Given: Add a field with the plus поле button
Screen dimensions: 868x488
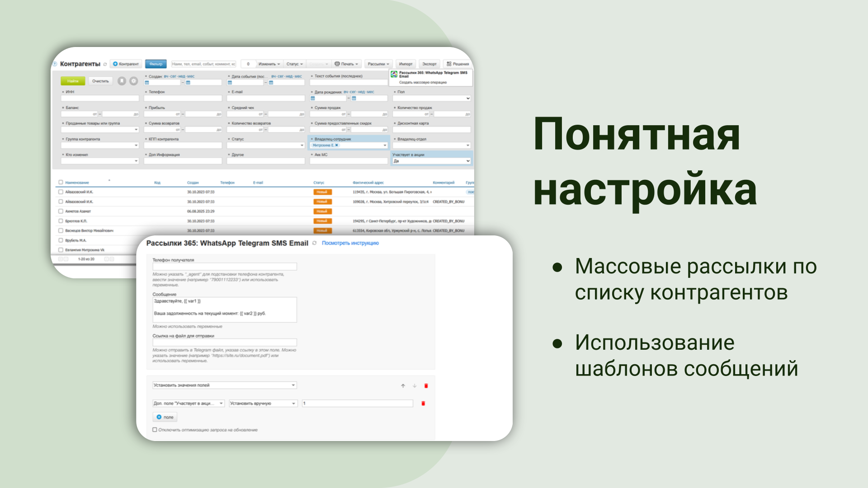Looking at the screenshot, I should (165, 417).
